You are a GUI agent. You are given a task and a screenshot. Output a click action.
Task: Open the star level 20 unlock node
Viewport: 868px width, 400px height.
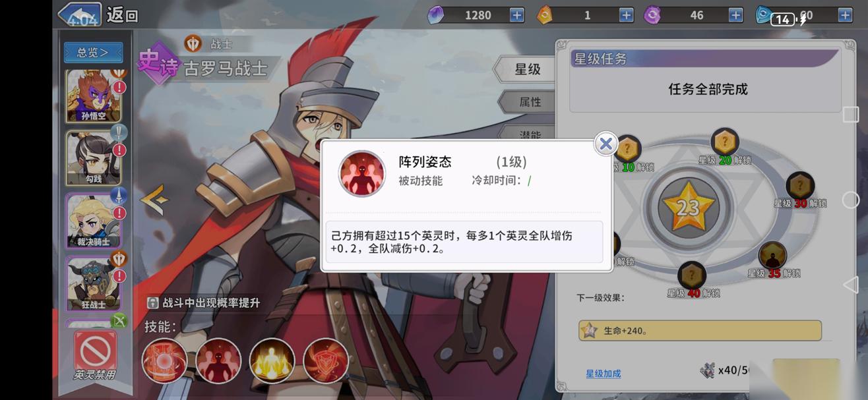[725, 142]
